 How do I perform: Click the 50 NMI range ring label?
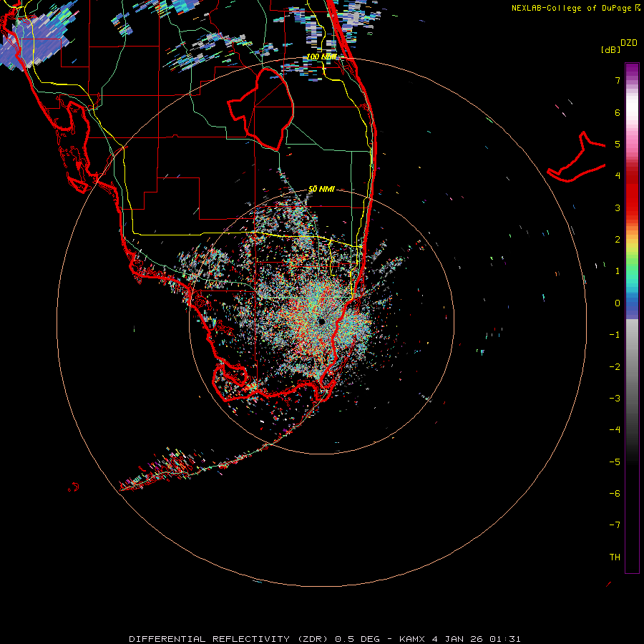[x=321, y=189]
